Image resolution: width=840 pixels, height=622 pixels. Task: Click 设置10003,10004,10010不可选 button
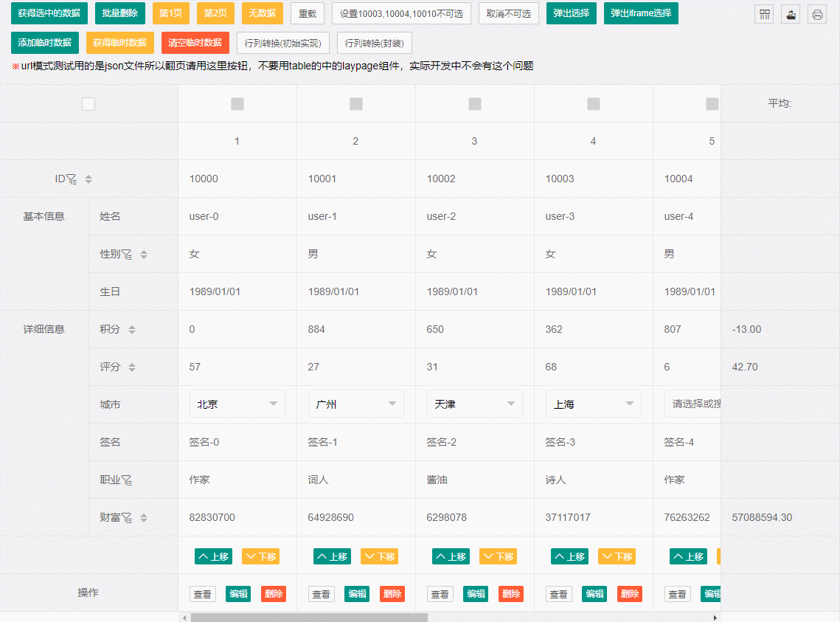click(401, 13)
